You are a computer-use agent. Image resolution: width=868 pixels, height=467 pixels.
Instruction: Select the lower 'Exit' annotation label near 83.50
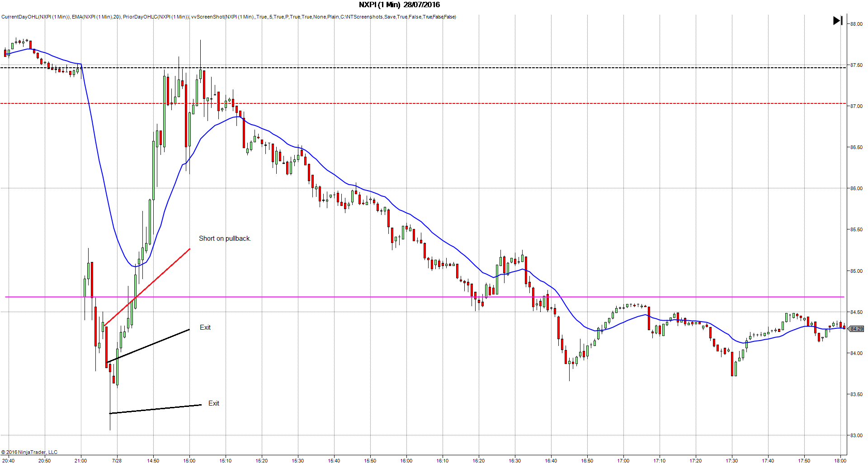[214, 403]
